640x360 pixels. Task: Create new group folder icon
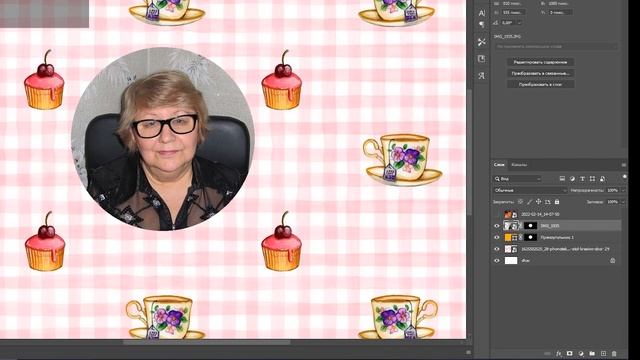592,353
